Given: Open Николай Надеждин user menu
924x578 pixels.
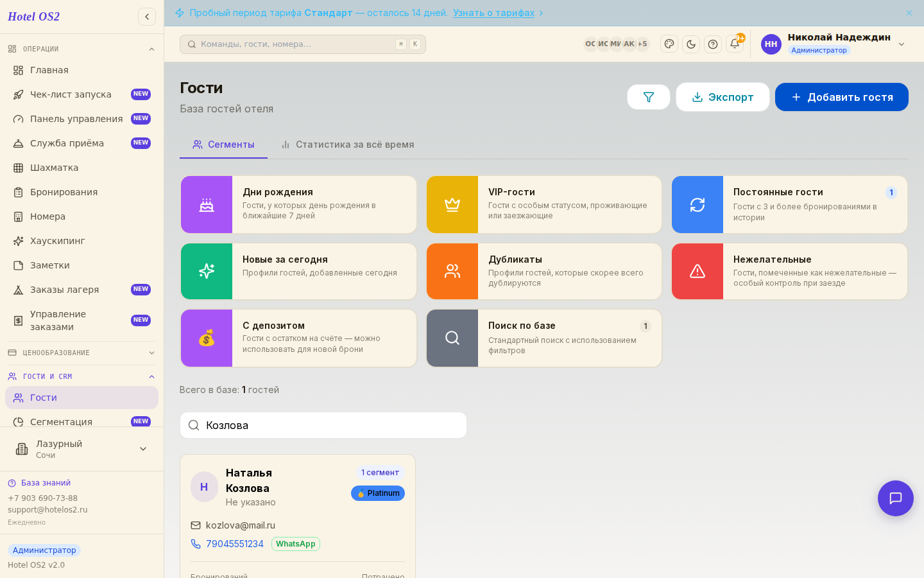Looking at the screenshot, I should [x=833, y=44].
